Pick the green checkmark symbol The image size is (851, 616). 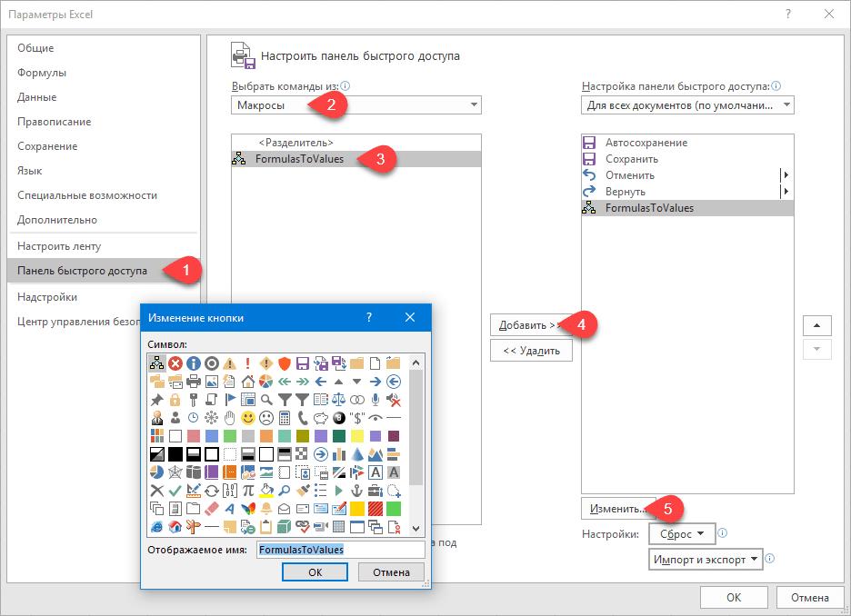coord(175,490)
